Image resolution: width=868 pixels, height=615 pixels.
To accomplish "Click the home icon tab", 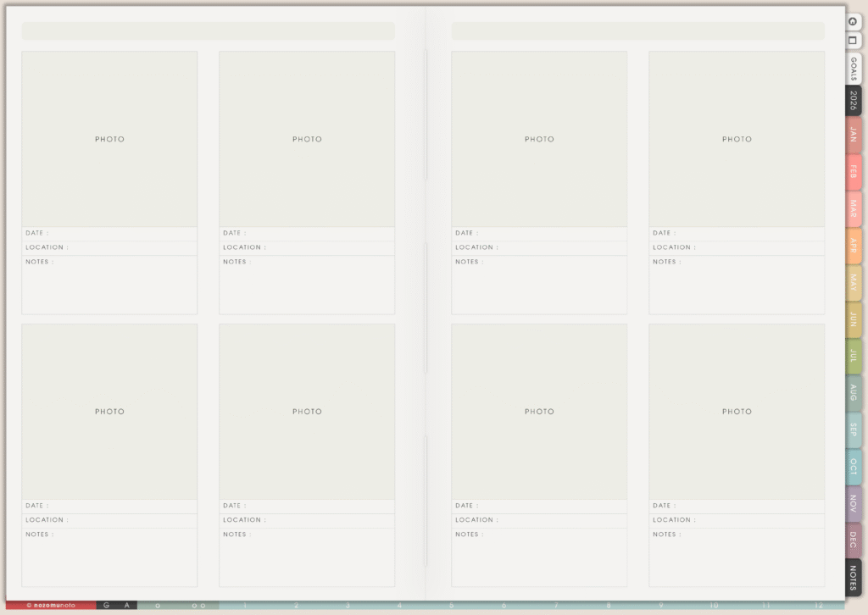I will coord(853,22).
